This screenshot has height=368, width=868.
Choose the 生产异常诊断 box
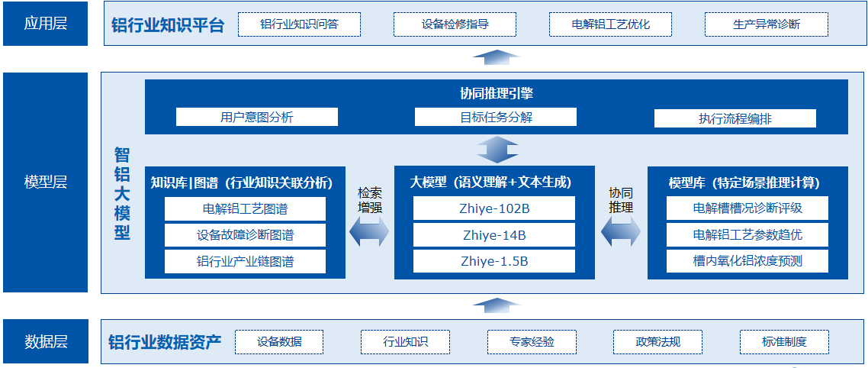click(x=767, y=24)
